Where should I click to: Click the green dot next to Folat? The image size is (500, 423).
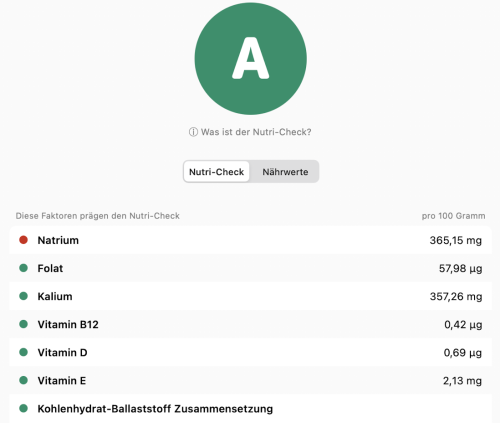coord(23,268)
